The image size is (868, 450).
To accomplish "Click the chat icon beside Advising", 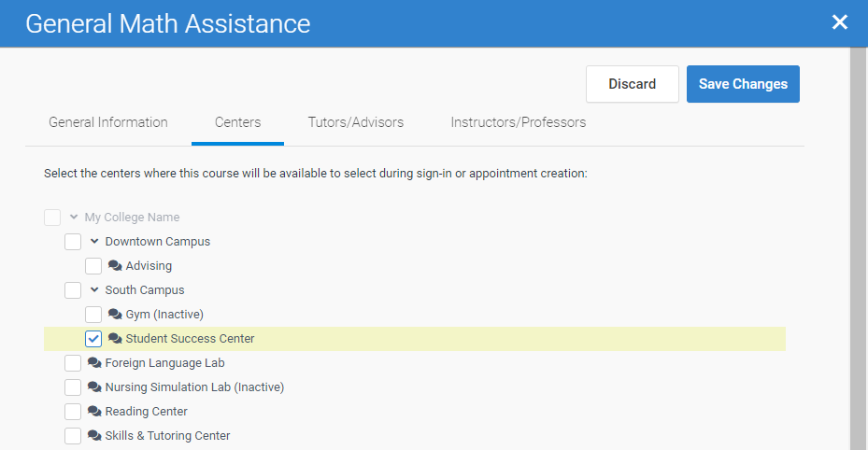I will [x=115, y=266].
